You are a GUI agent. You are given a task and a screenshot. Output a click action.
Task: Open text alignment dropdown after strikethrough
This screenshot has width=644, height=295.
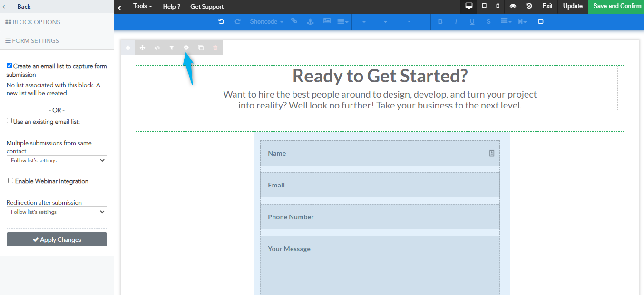click(506, 21)
